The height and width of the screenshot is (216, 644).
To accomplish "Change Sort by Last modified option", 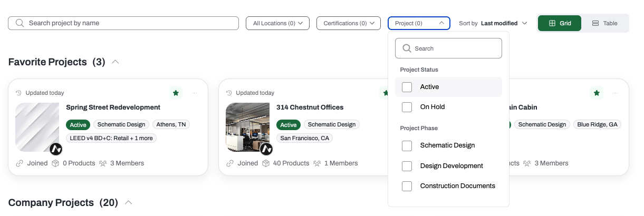I will tap(493, 23).
